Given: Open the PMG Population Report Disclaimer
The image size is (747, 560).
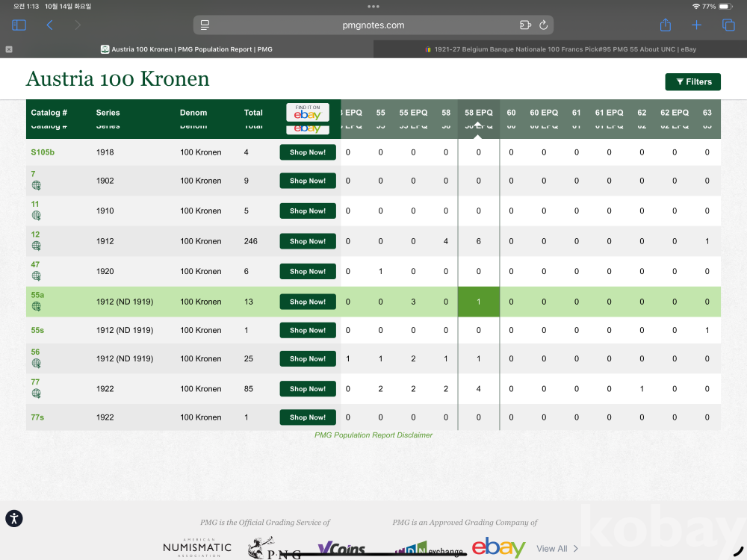Looking at the screenshot, I should [373, 435].
